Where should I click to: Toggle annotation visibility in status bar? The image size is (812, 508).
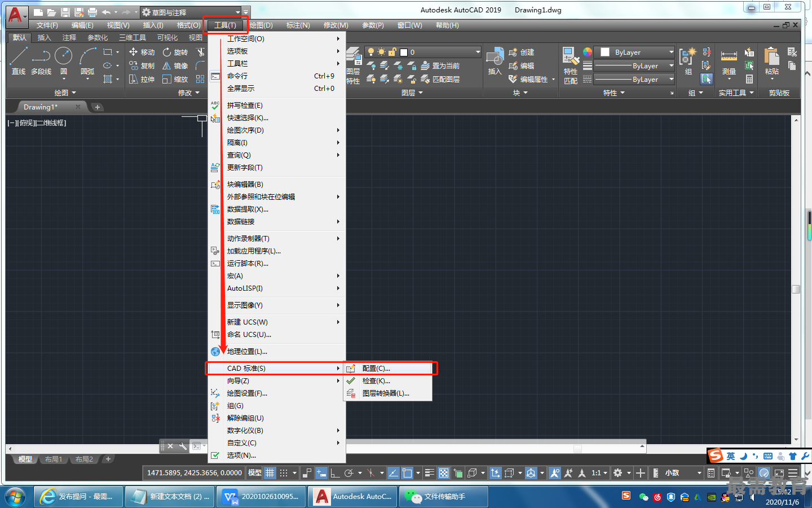555,473
